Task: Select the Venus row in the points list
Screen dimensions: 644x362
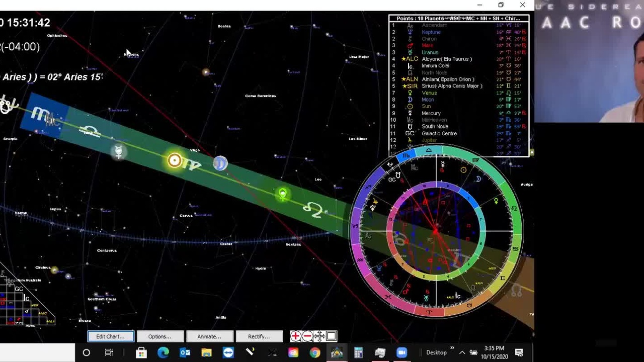Action: click(x=458, y=93)
